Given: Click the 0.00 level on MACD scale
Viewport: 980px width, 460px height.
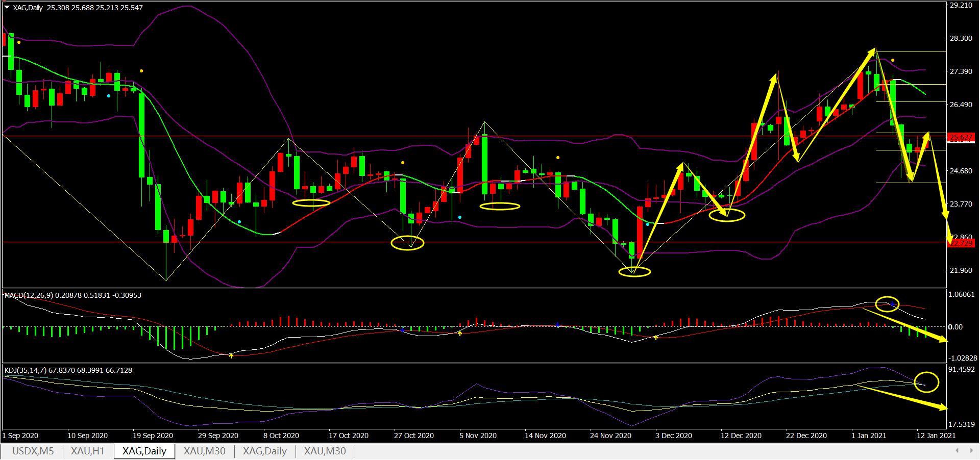Looking at the screenshot, I should [x=955, y=327].
